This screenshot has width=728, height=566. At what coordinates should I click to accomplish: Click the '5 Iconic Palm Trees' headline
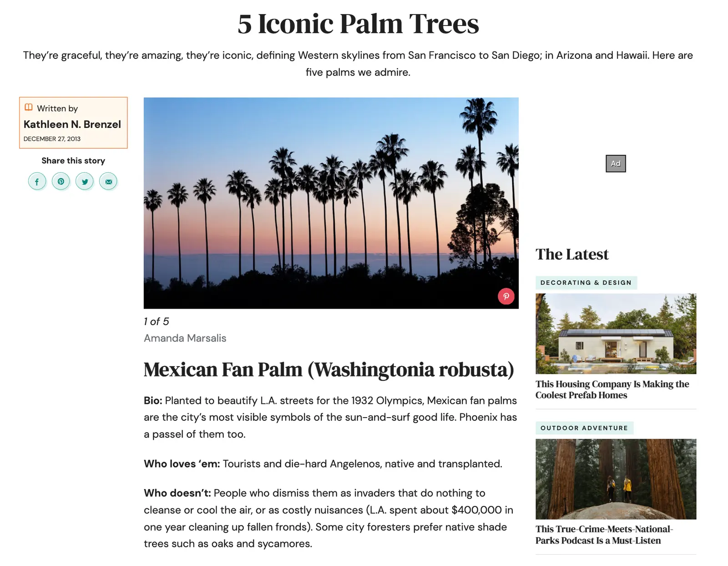click(x=358, y=23)
